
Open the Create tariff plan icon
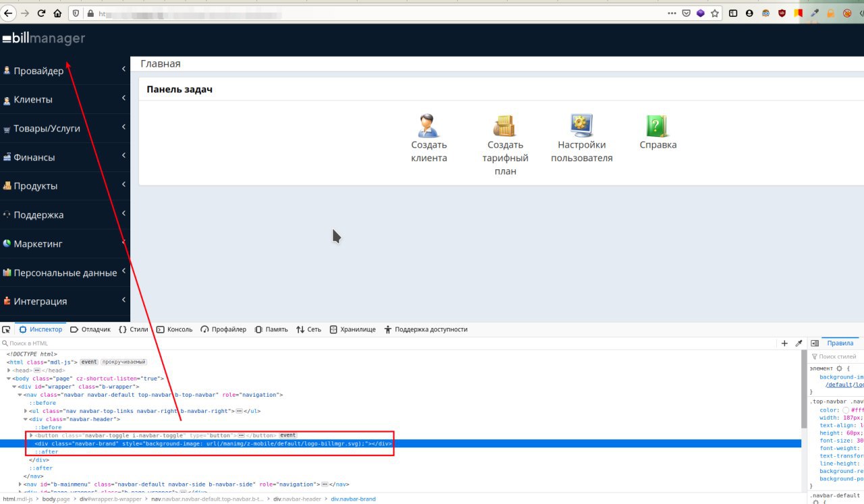(505, 125)
